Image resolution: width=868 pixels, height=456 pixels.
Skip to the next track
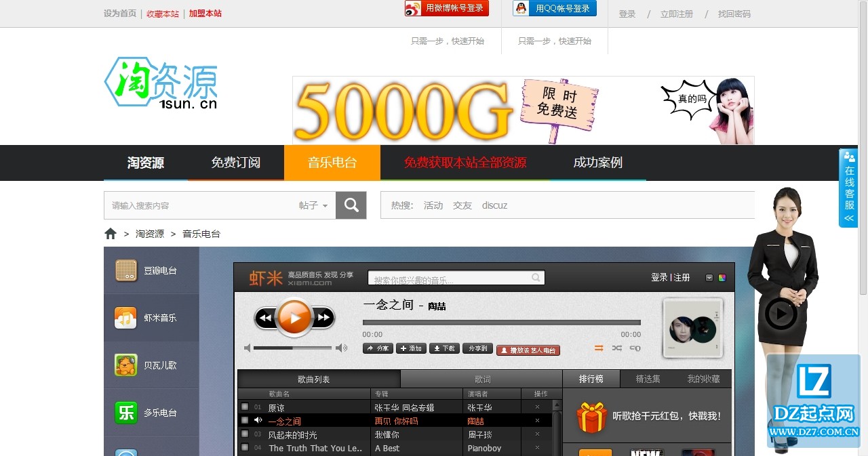(x=323, y=317)
